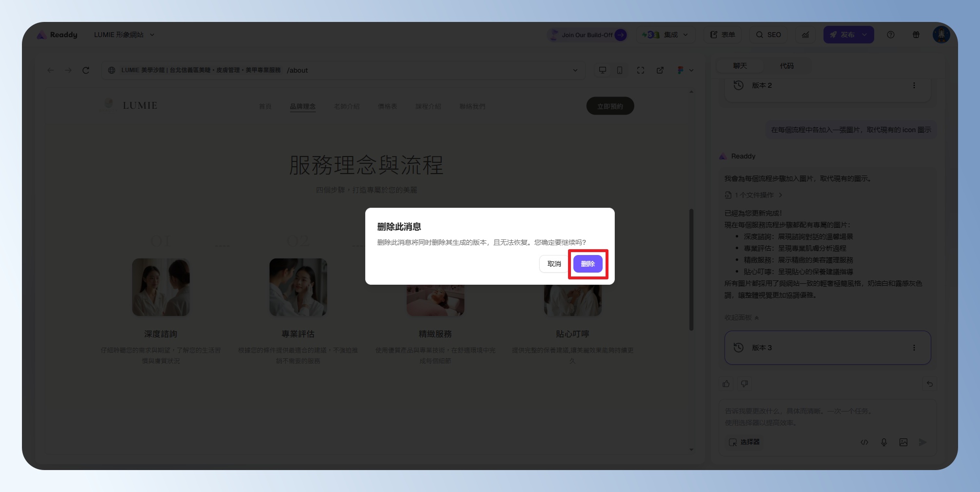Image resolution: width=980 pixels, height=492 pixels.
Task: Toggle the 选择器 selector tool
Action: (745, 442)
